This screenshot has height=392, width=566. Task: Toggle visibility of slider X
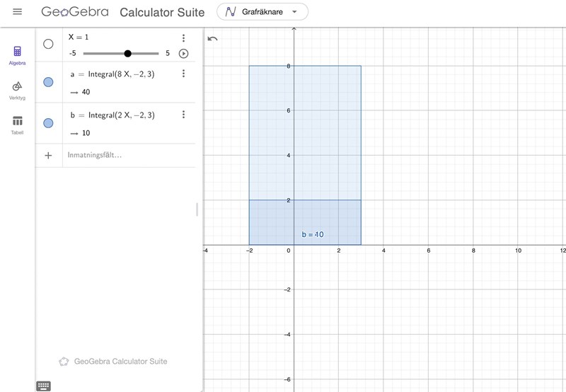pyautogui.click(x=48, y=44)
